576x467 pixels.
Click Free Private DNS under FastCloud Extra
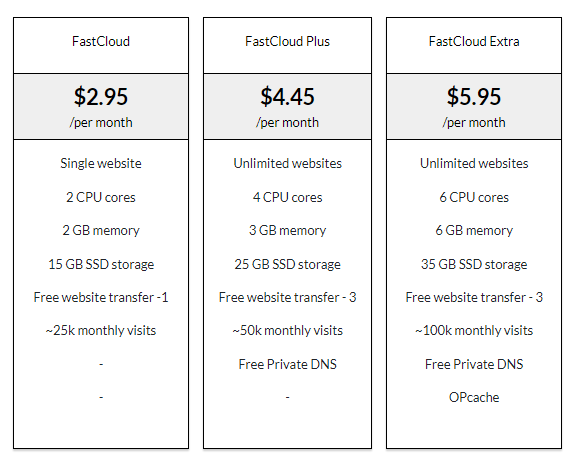(474, 364)
